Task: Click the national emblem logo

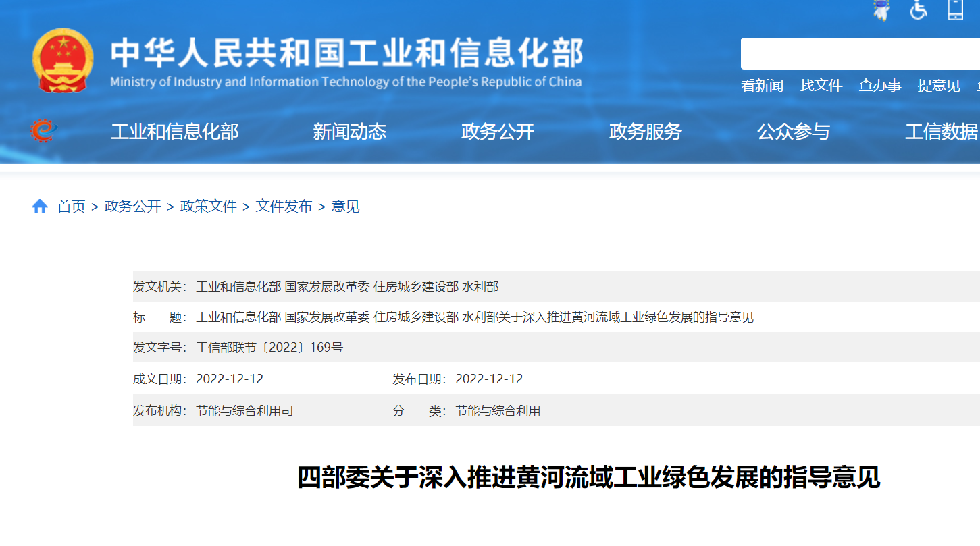Action: (63, 61)
